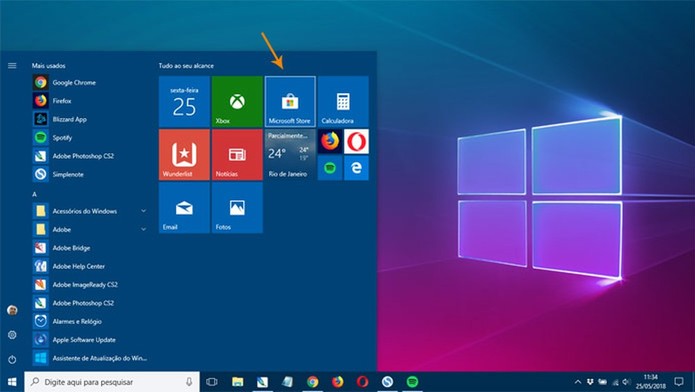Switch to Simplenote on the taskbar
The image size is (695, 392).
pyautogui.click(x=387, y=382)
